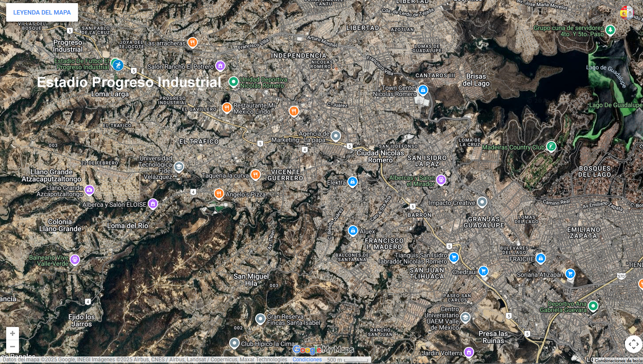Select the Madeiras Country Club golf pin

click(x=551, y=146)
